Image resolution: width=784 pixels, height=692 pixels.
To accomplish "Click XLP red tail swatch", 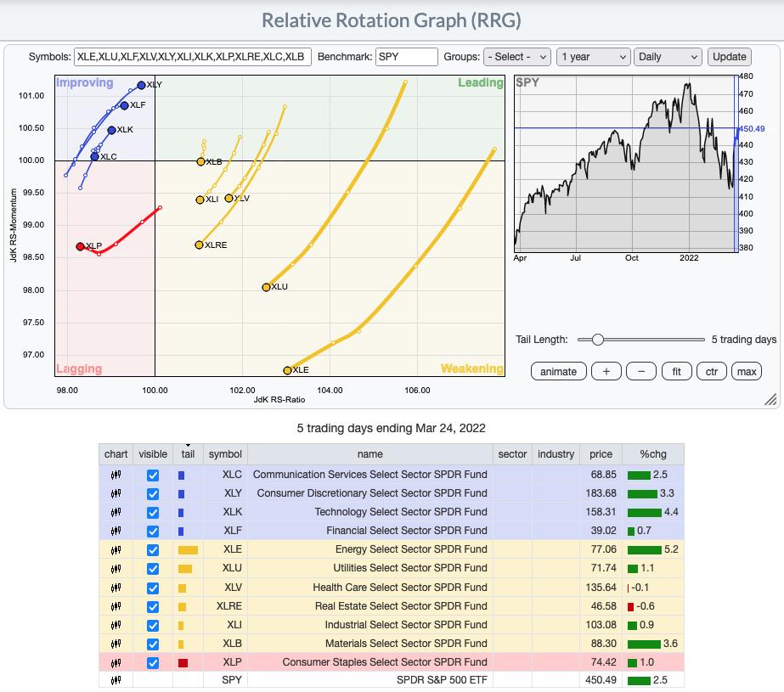I will (183, 663).
